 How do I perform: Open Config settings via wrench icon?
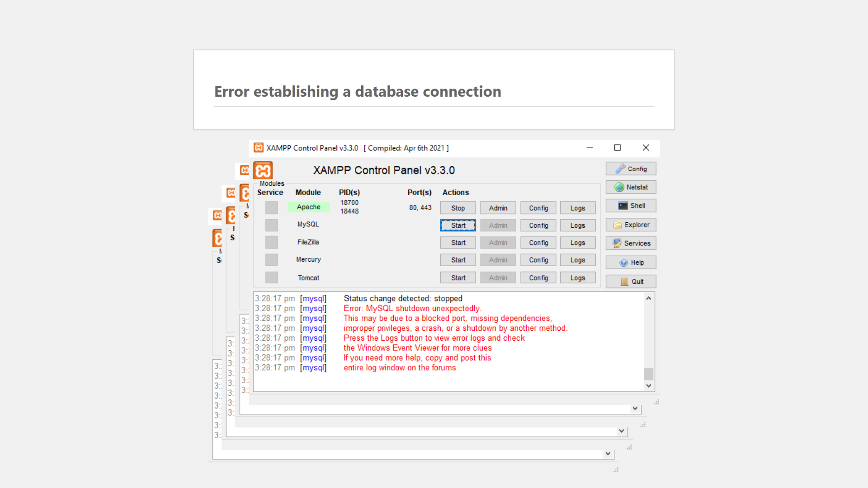point(630,168)
